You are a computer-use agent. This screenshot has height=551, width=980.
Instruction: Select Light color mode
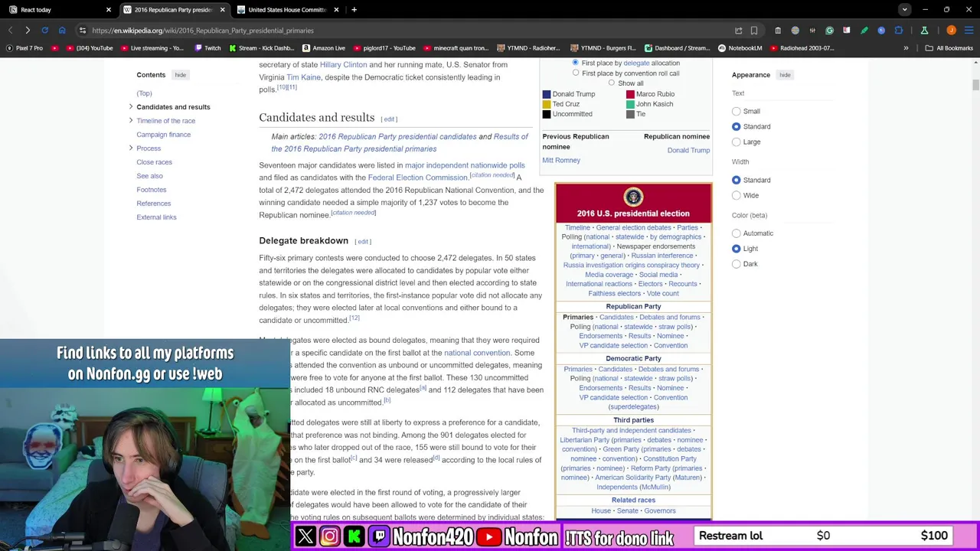point(737,249)
